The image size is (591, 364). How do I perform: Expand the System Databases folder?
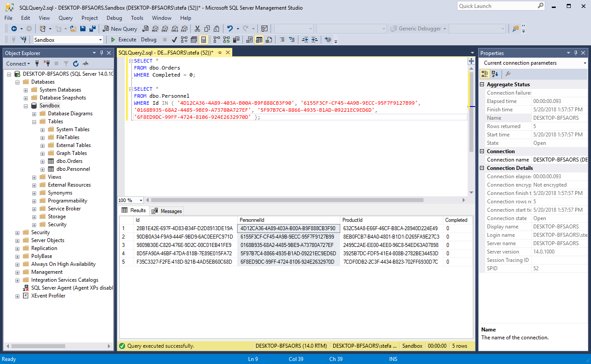(x=26, y=90)
